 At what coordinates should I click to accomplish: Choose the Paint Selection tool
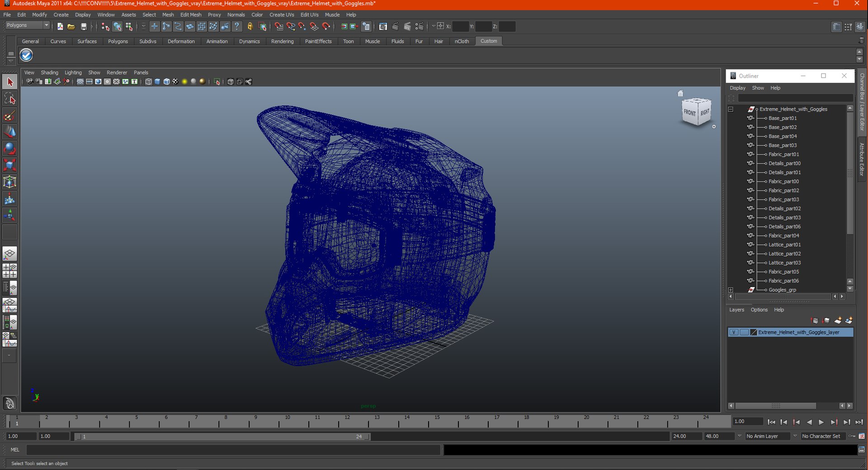10,115
